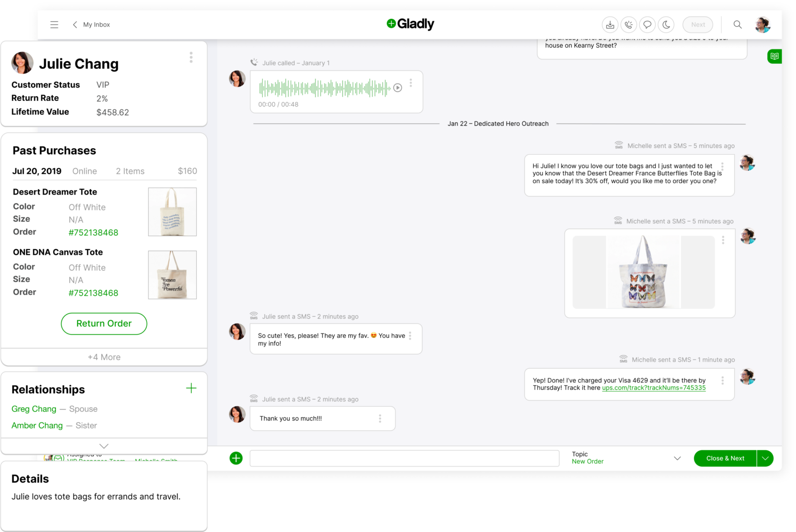Open the chat bubble icon in header
Image resolution: width=796 pixels, height=532 pixels.
coord(647,24)
